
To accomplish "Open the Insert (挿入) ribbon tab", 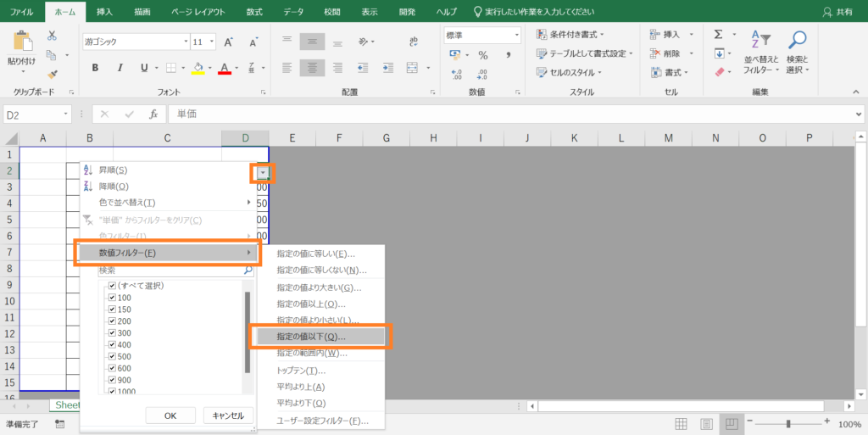I will point(104,12).
